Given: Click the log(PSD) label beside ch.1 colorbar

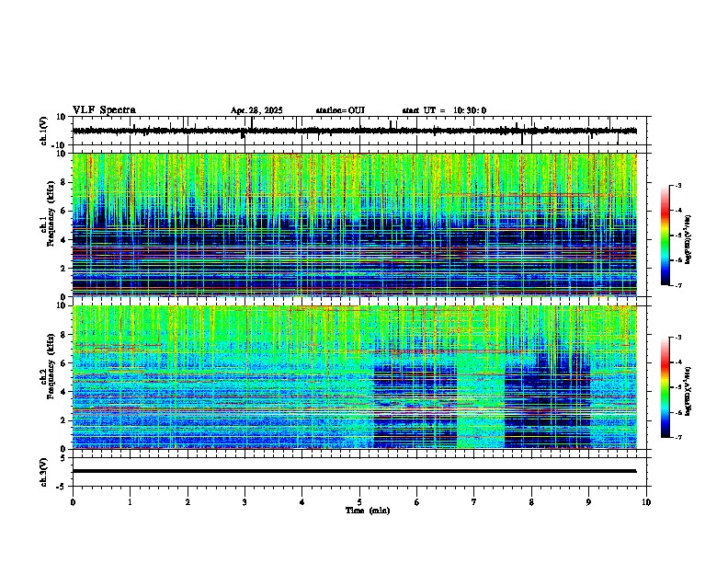Looking at the screenshot, I should click(688, 239).
